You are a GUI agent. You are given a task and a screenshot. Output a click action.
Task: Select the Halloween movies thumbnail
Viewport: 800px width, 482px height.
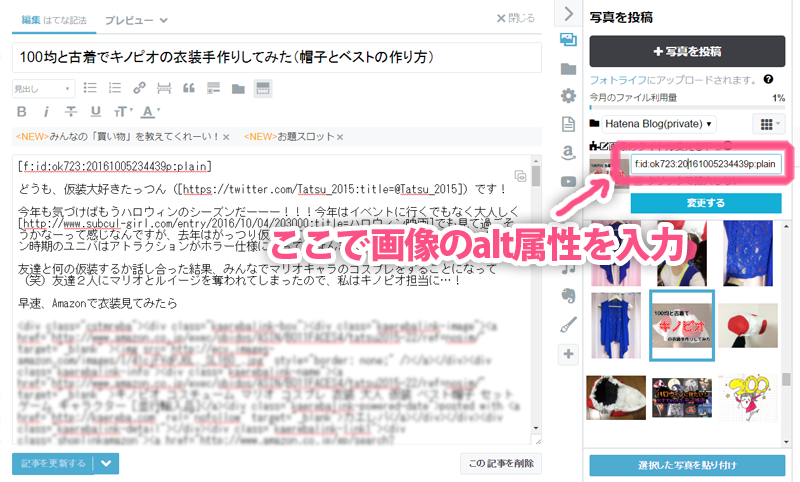(x=682, y=397)
